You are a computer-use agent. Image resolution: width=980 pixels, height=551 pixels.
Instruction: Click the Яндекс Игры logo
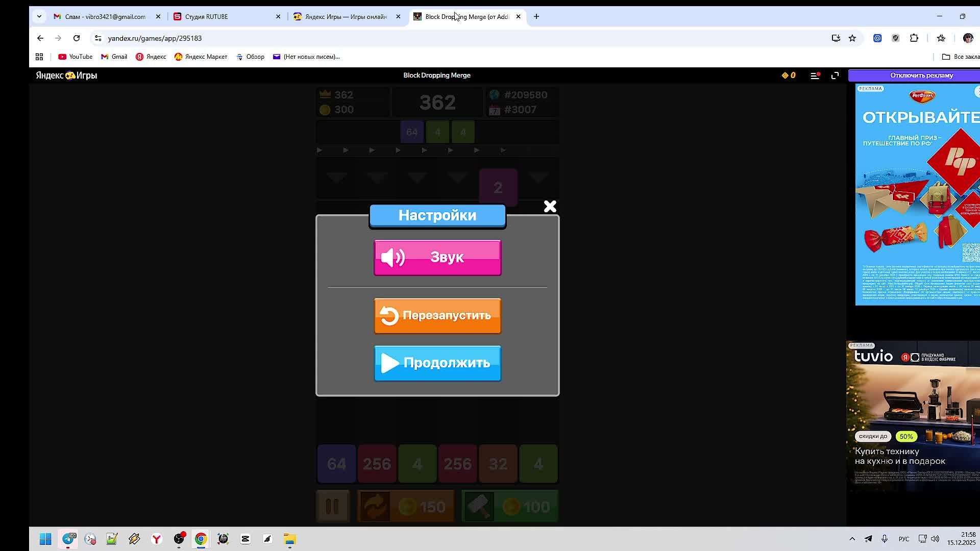point(66,76)
